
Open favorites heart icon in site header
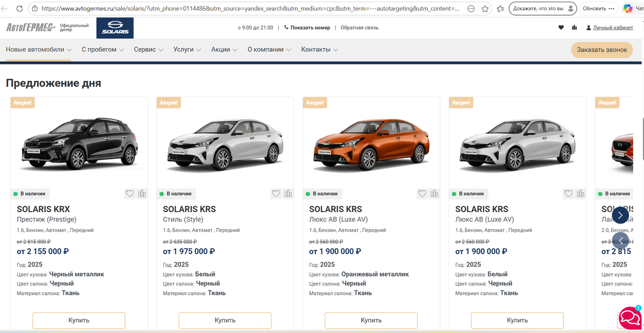click(561, 27)
